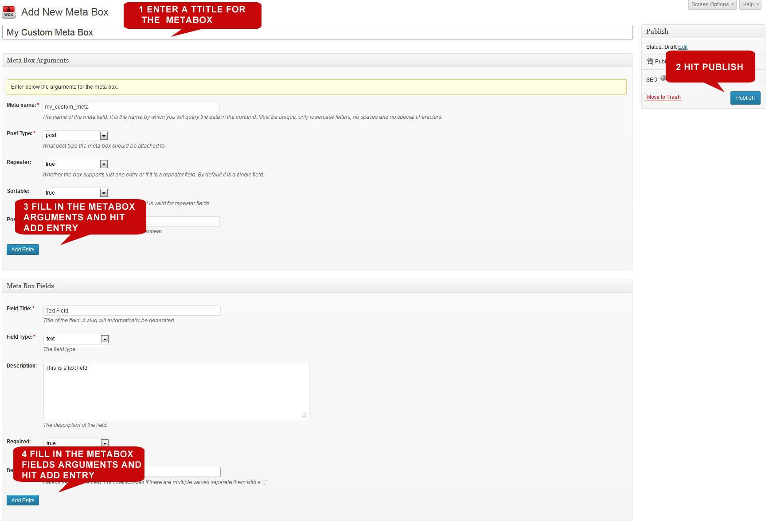Open the Sortable dropdown
The width and height of the screenshot is (769, 532).
(104, 192)
